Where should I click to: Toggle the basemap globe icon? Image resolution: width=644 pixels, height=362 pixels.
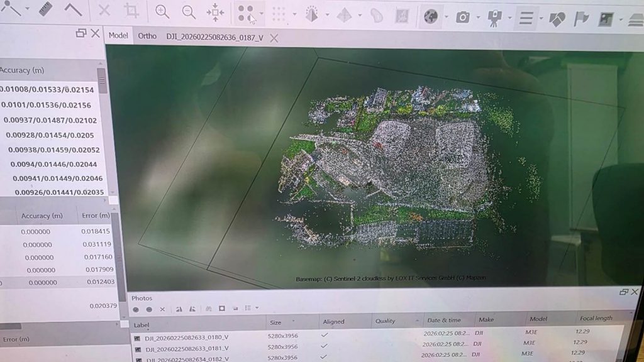click(x=430, y=17)
